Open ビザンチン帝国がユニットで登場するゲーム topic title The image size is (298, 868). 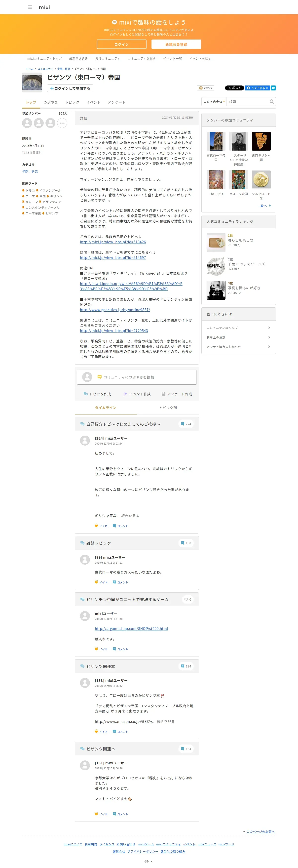click(x=127, y=600)
